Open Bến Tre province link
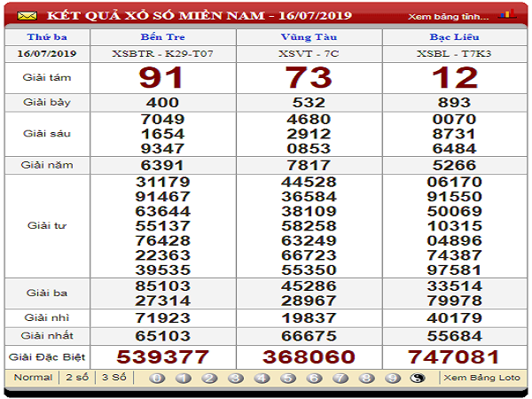 coord(163,36)
